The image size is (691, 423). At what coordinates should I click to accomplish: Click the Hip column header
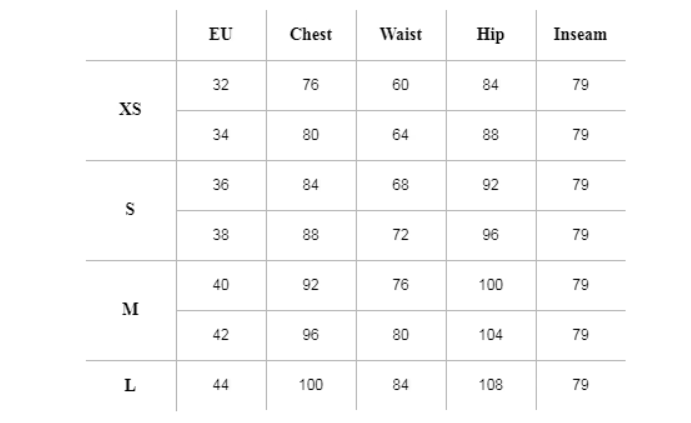(x=490, y=35)
